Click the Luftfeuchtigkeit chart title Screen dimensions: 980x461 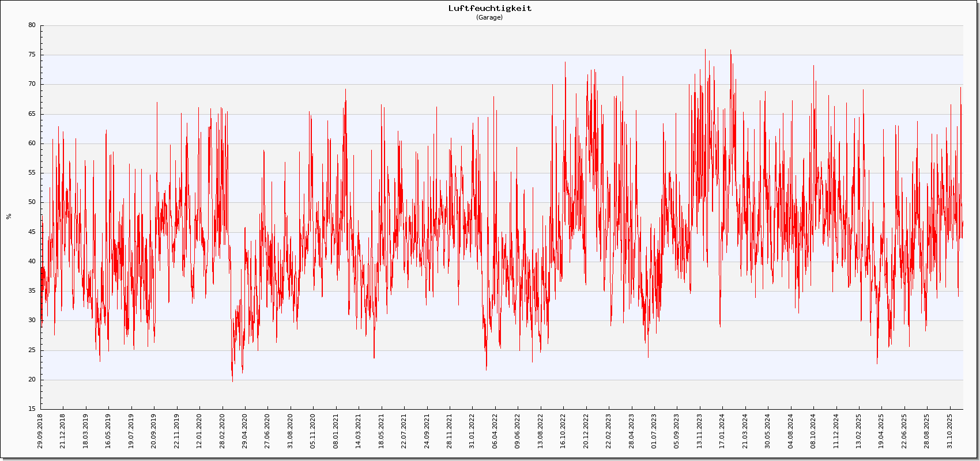pyautogui.click(x=490, y=8)
